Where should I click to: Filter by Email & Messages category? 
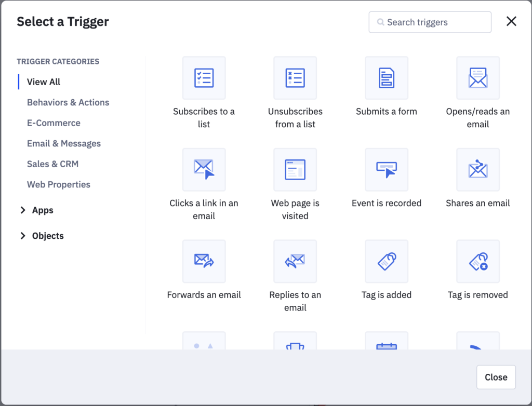pyautogui.click(x=64, y=143)
